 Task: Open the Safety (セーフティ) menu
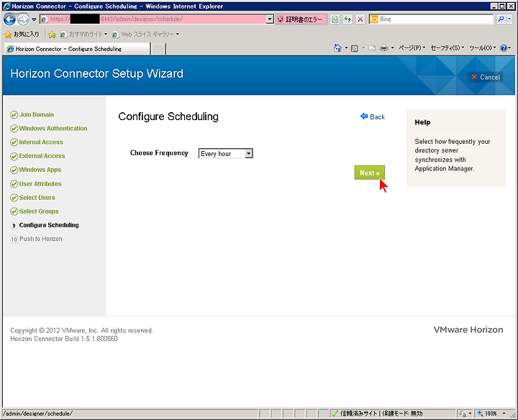447,48
